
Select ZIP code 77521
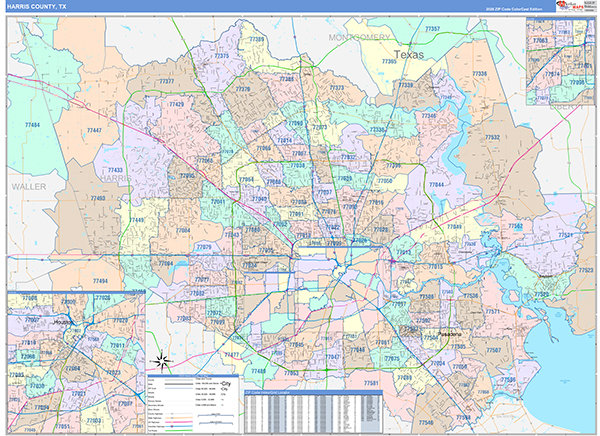[x=566, y=235]
